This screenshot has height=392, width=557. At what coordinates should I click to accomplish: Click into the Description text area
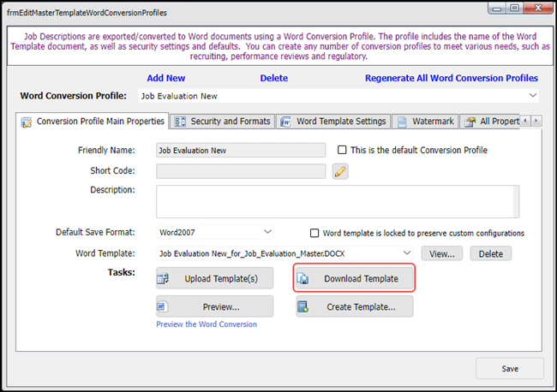coord(334,201)
